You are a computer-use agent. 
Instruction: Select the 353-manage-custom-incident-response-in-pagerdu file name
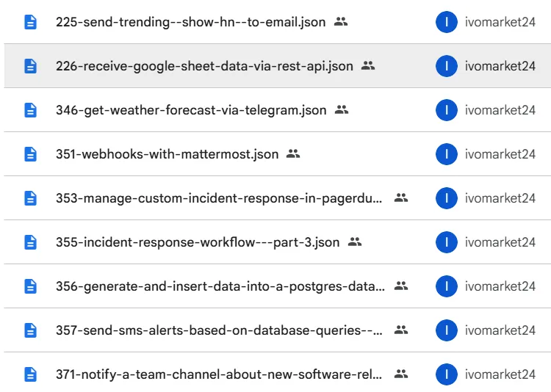pyautogui.click(x=220, y=198)
